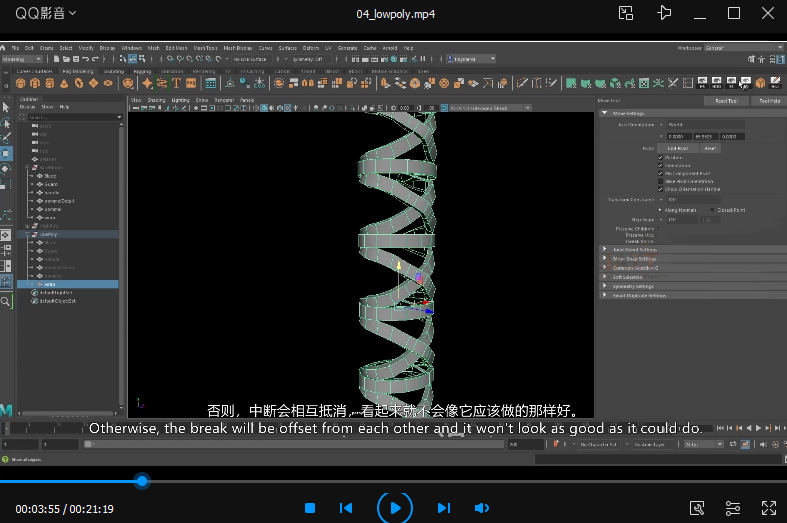Skip to the next video
Viewport: 787px width, 523px height.
(444, 508)
